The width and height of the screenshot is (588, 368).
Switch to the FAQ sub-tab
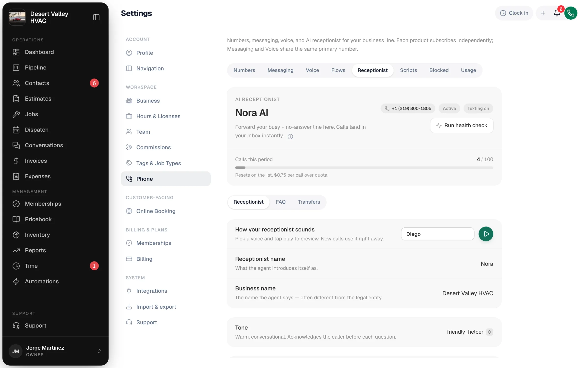pyautogui.click(x=281, y=202)
